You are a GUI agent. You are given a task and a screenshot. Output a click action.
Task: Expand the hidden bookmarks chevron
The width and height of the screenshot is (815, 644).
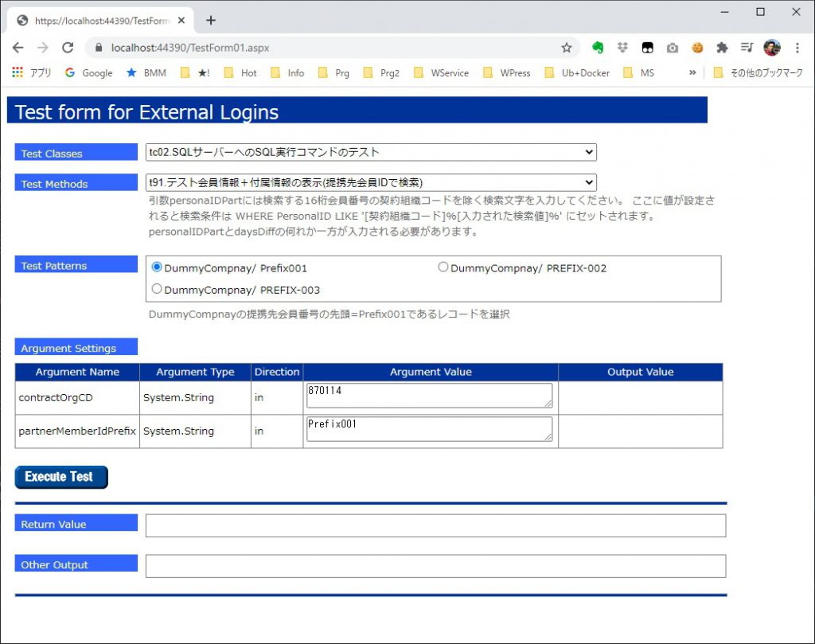coord(692,72)
